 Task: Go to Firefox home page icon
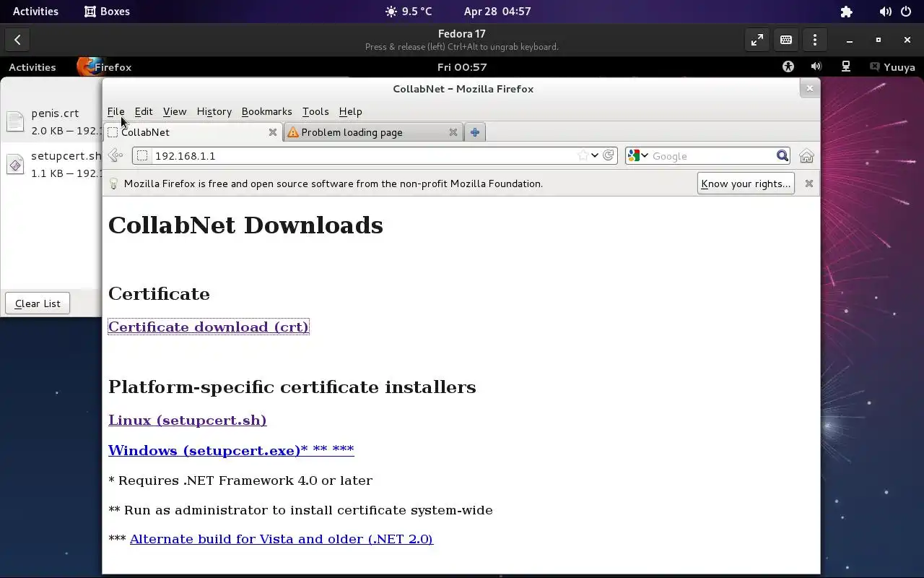pyautogui.click(x=806, y=155)
